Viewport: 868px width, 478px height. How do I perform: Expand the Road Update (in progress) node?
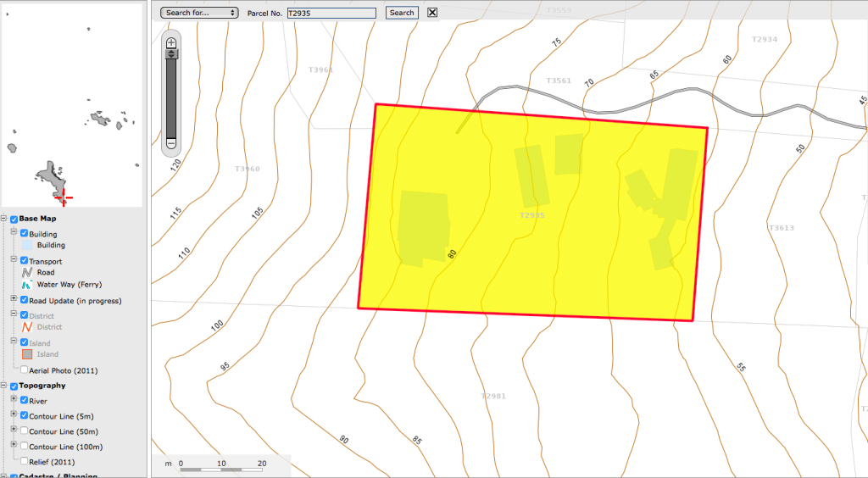click(x=14, y=299)
